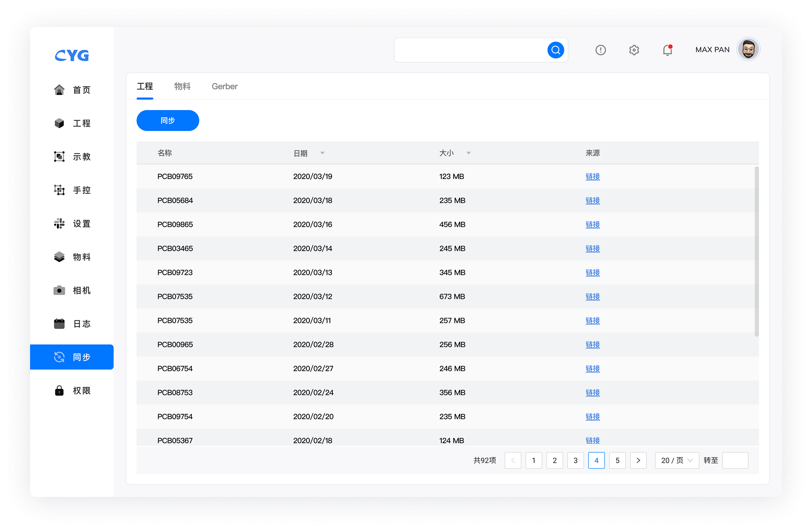Open the alert info circle icon
The height and width of the screenshot is (530, 812).
[601, 50]
